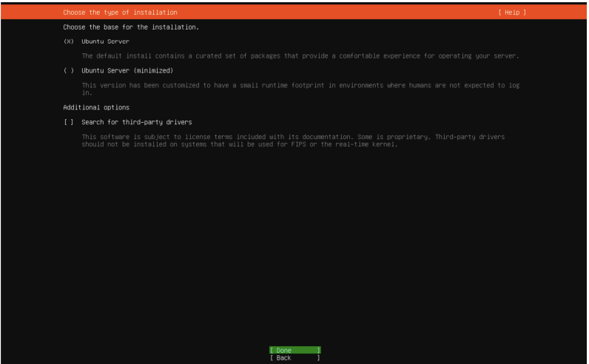Click the Ubuntu Server (minimized) label text

pyautogui.click(x=127, y=70)
